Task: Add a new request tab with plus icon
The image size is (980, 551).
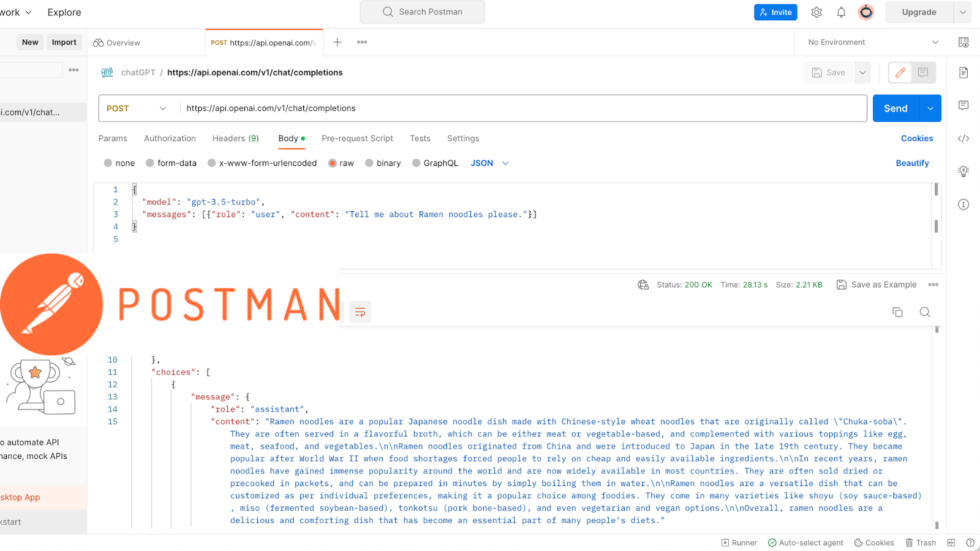Action: tap(337, 42)
